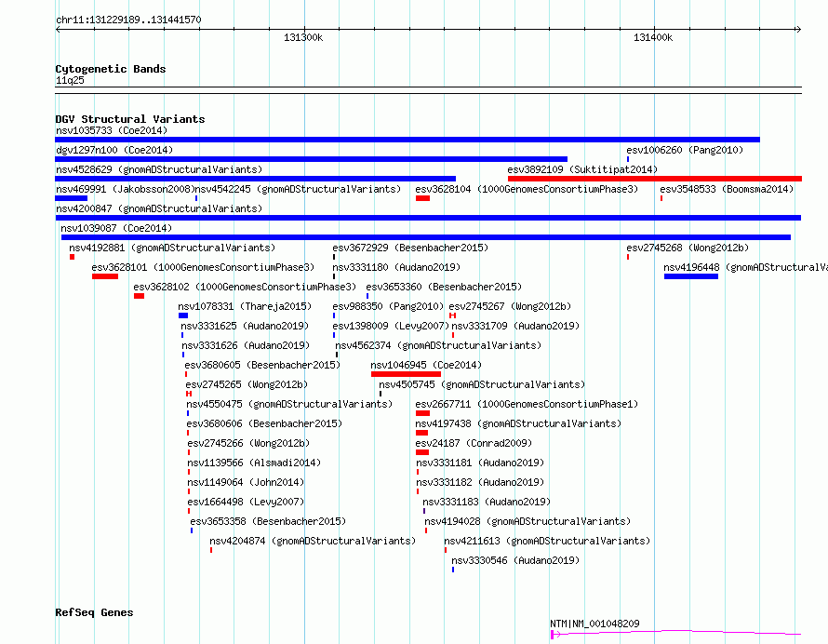The width and height of the screenshot is (828, 644).
Task: Open nsv4192881 gnomAD variant label
Action: click(172, 248)
